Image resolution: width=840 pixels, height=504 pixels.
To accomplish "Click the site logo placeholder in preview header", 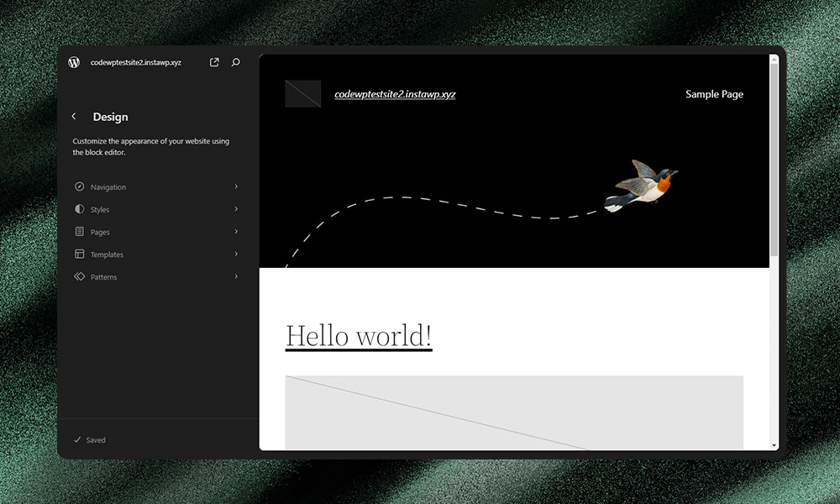I will 303,93.
